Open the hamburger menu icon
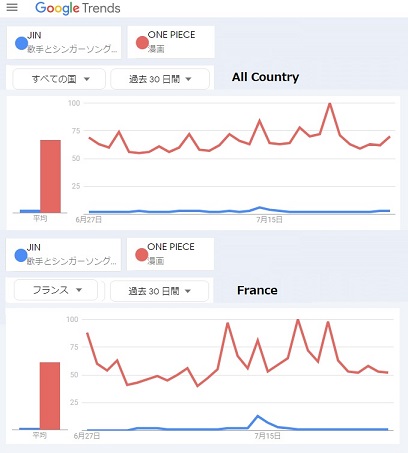This screenshot has width=408, height=453. 12,7
